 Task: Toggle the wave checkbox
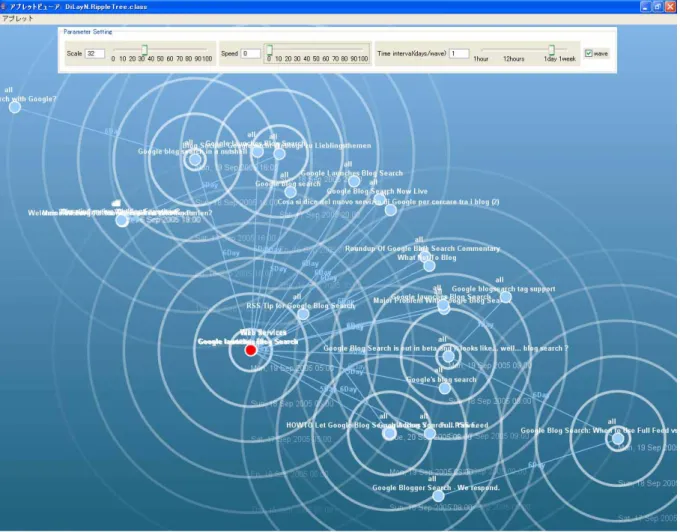588,53
